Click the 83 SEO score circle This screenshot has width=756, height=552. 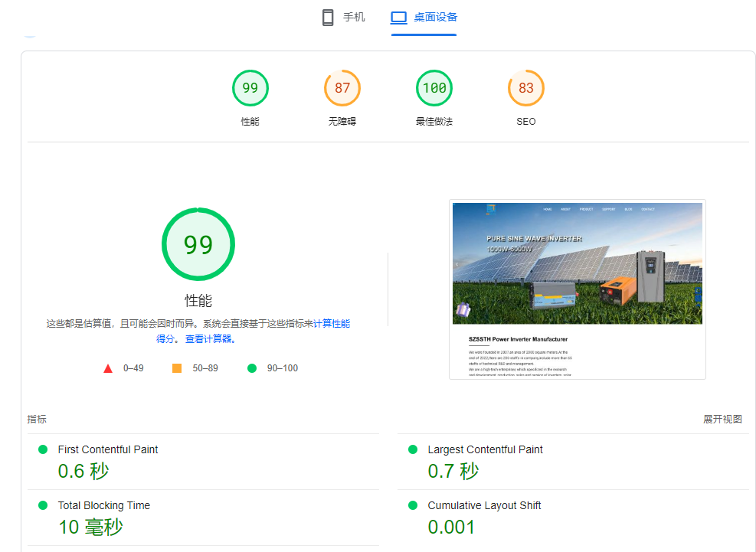tap(525, 87)
